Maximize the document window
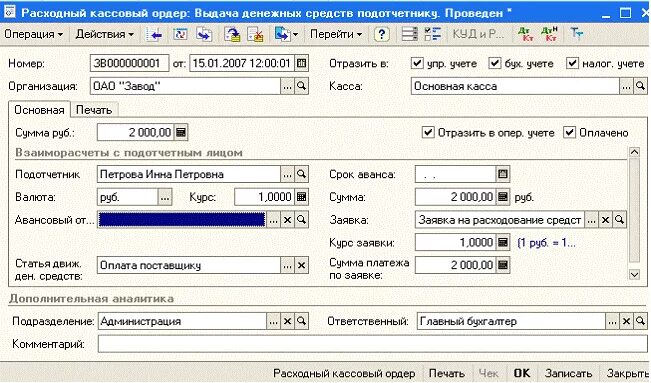The height and width of the screenshot is (383, 651). pos(625,12)
